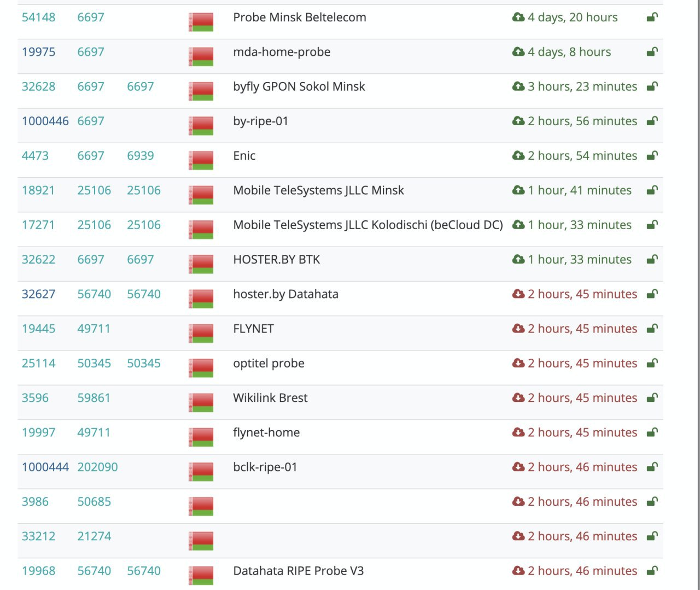This screenshot has width=700, height=590.
Task: Click ASN 202090 in bclk-ripe-01 row
Action: point(97,467)
